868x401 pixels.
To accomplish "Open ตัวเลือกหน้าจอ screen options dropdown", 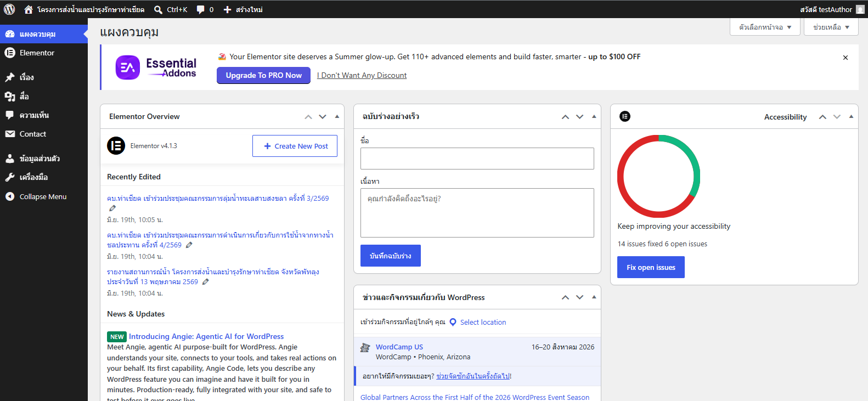I will coord(765,27).
